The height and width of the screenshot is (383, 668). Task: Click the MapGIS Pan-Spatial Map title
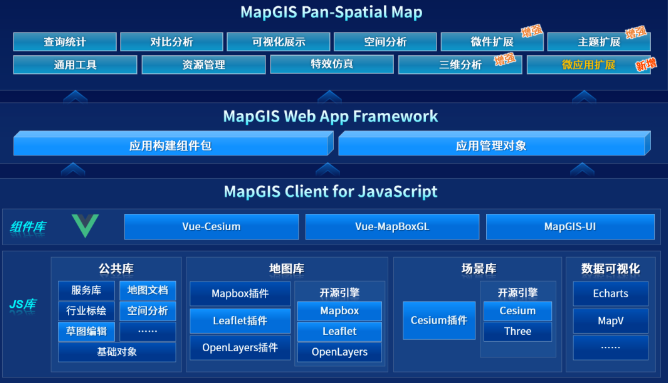[x=331, y=12]
